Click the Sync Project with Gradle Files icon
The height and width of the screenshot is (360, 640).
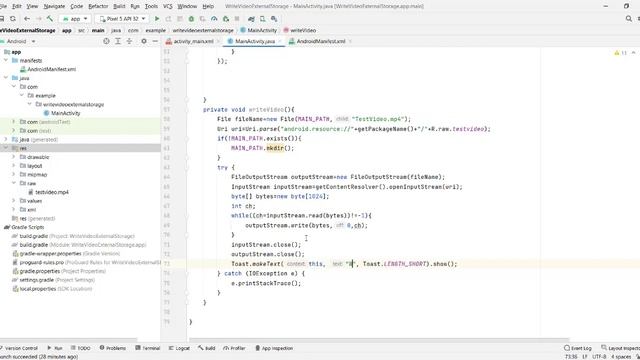pos(251,19)
